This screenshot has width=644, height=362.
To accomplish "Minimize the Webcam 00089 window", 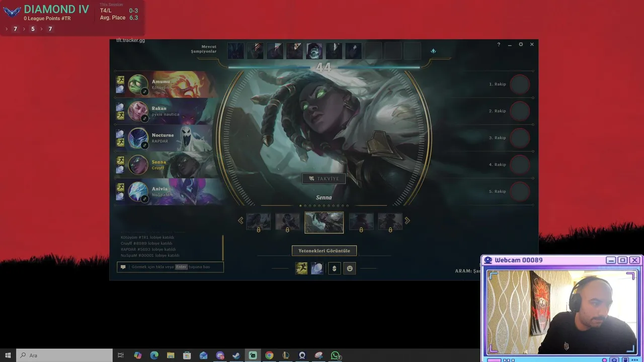I will tap(610, 260).
